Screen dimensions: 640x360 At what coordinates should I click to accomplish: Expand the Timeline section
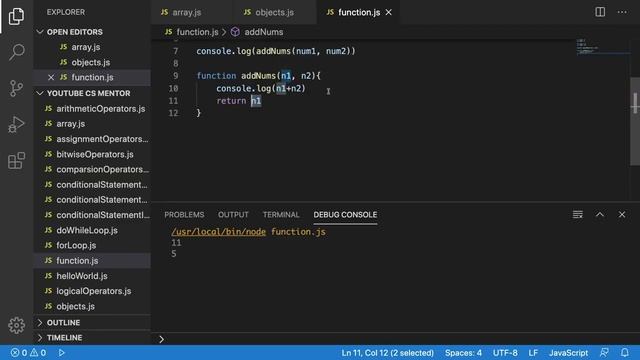pos(40,338)
